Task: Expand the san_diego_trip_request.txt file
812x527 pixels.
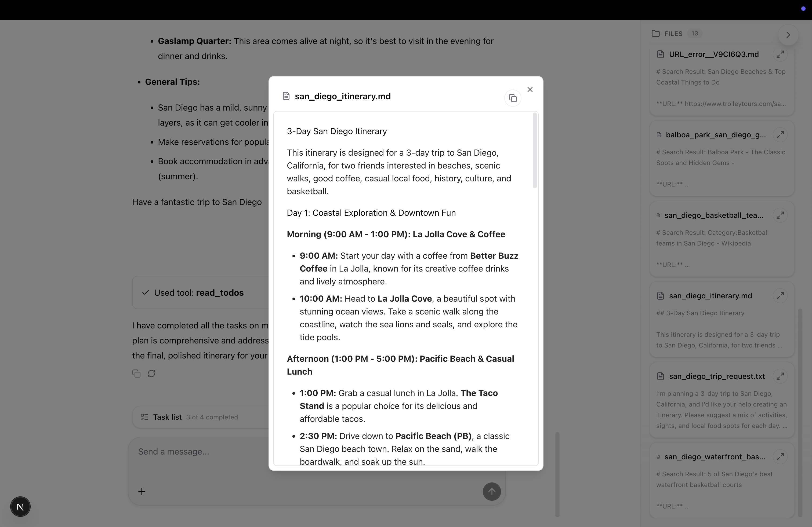Action: (780, 376)
